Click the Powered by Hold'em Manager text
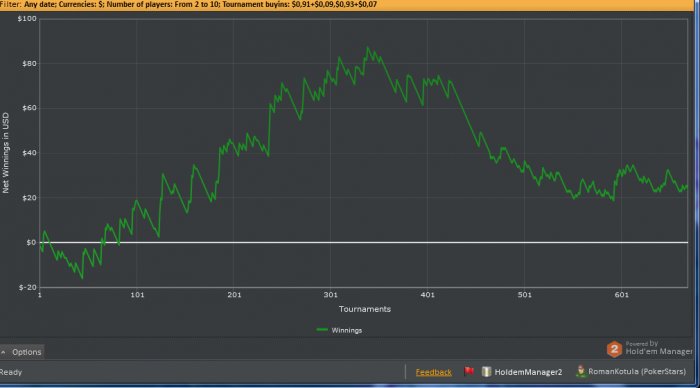The image size is (700, 388). tap(659, 348)
